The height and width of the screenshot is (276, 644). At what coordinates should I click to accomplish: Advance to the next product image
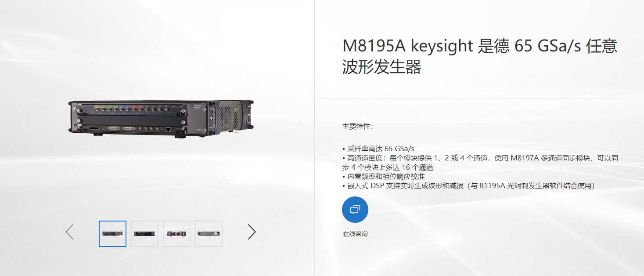pos(252,232)
